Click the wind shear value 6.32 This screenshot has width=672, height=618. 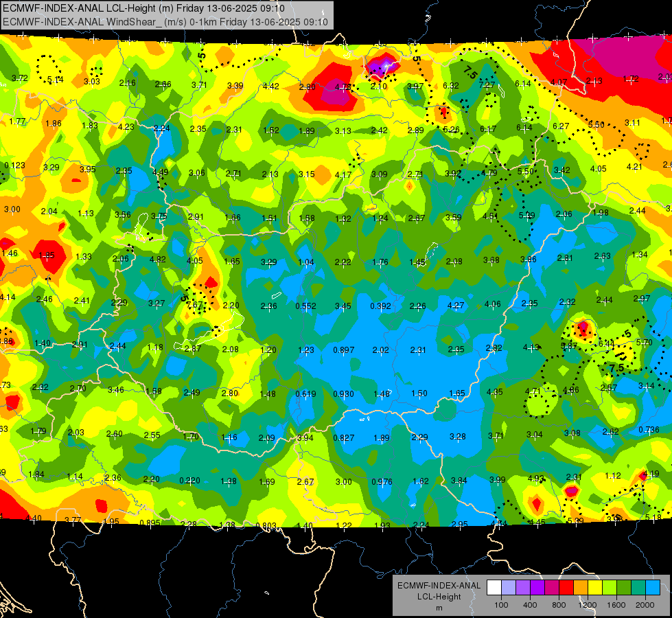(451, 85)
